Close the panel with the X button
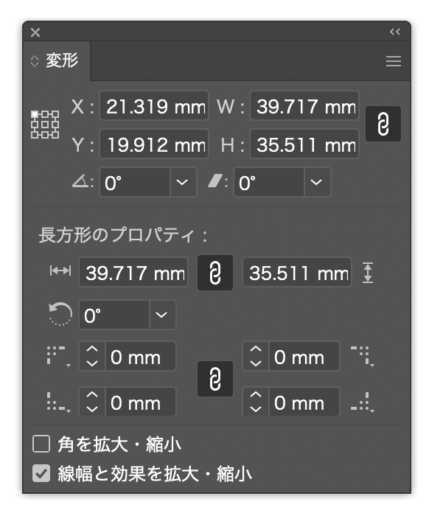Screen dimensions: 429x513 35,32
